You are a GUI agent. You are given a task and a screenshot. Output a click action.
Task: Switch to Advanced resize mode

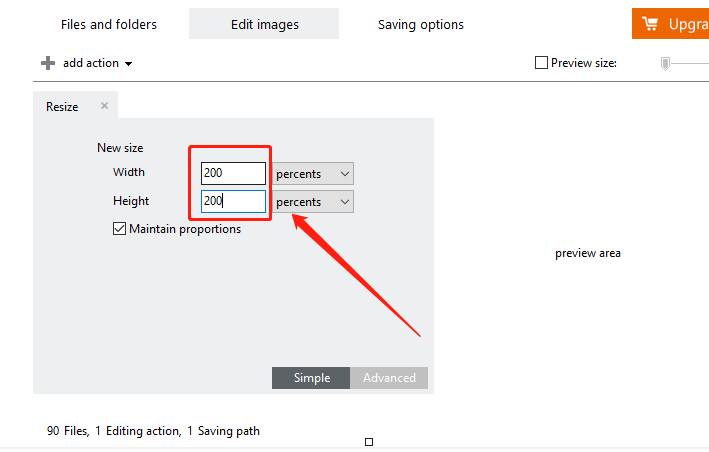(x=389, y=378)
